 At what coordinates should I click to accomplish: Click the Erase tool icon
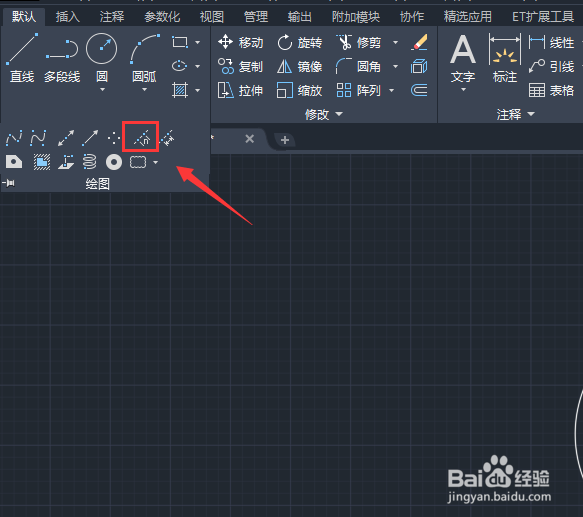(419, 42)
